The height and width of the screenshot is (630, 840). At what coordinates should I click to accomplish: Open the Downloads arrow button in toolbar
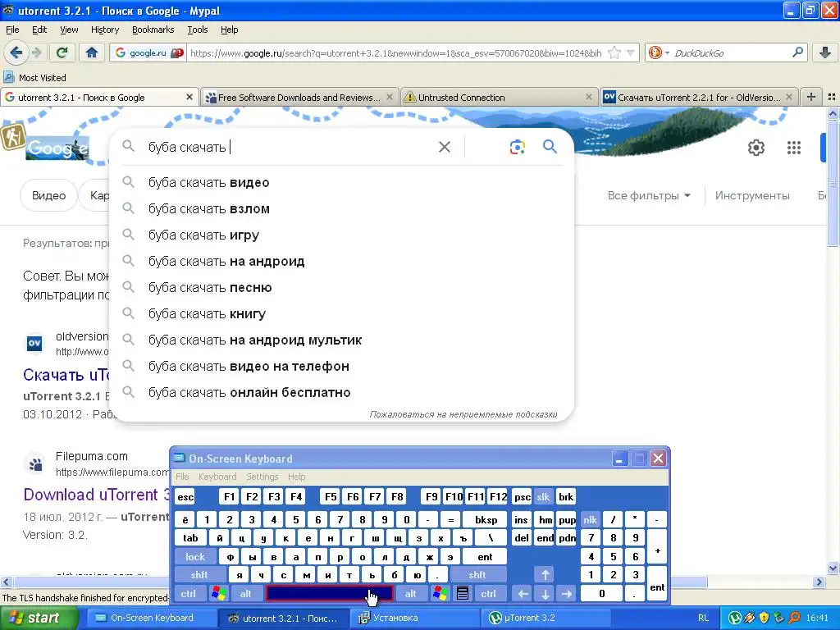click(x=825, y=52)
